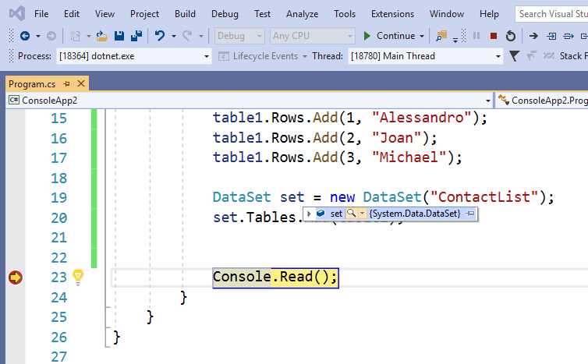Restart the debugging session
The height and width of the screenshot is (364, 588).
tap(511, 36)
